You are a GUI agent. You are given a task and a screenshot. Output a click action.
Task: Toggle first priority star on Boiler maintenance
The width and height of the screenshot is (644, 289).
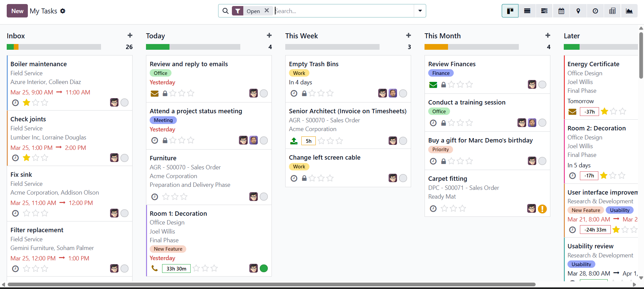[x=27, y=102]
